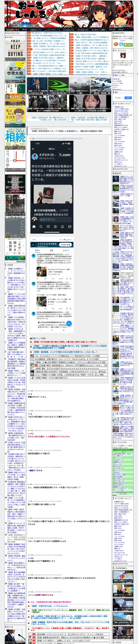The height and width of the screenshot is (644, 138).
Task: Open the カイカイ反応通信 mutual link
Action: 117,81
